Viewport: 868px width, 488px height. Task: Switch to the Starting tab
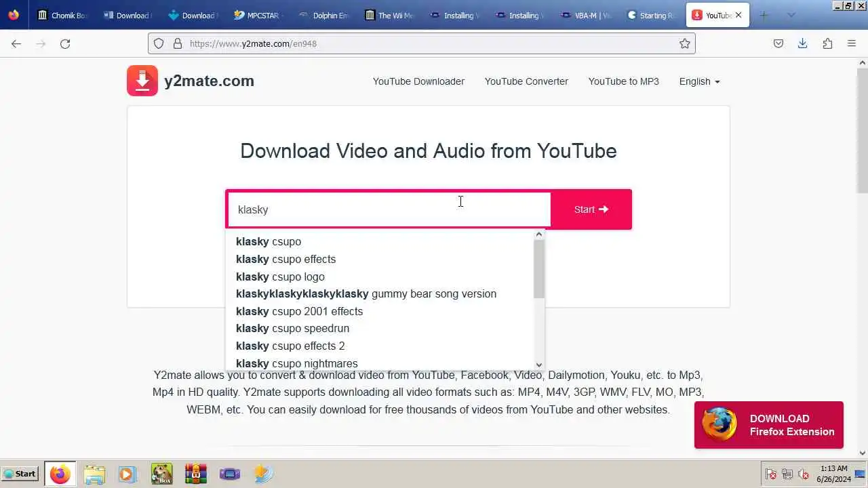point(650,15)
